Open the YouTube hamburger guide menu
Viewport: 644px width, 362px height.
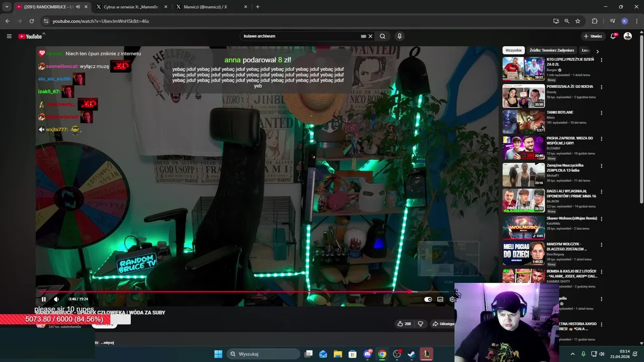(9, 36)
